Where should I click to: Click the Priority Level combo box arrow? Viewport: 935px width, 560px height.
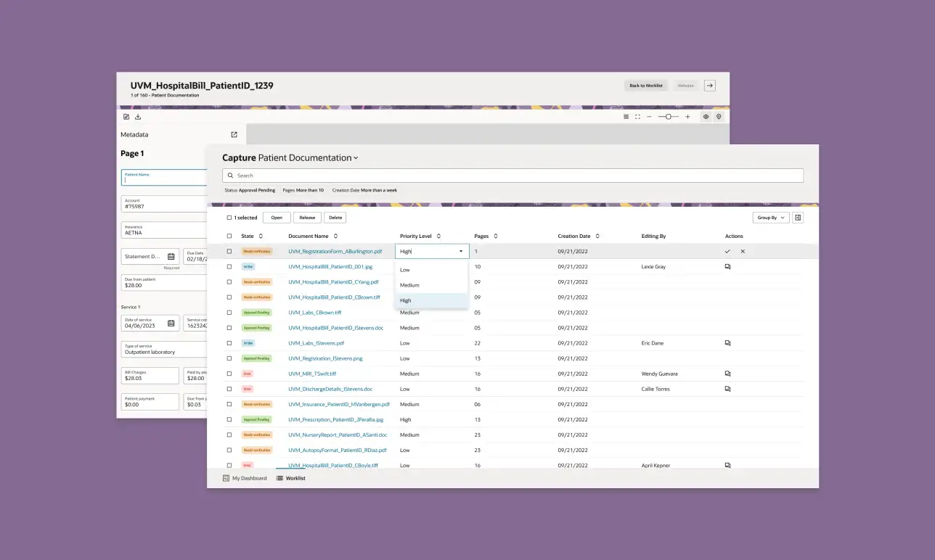tap(461, 251)
